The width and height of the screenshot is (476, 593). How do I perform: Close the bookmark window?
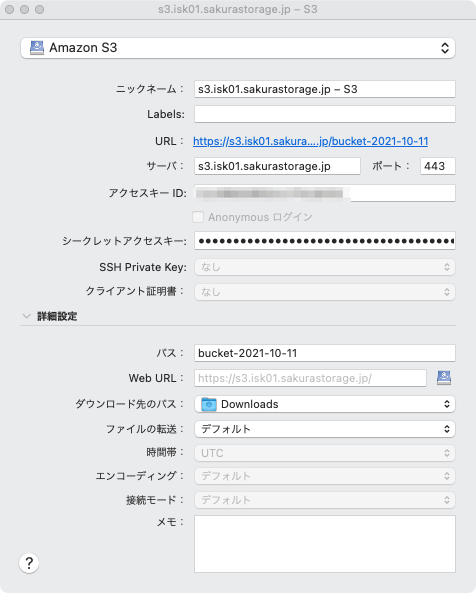(x=10, y=9)
